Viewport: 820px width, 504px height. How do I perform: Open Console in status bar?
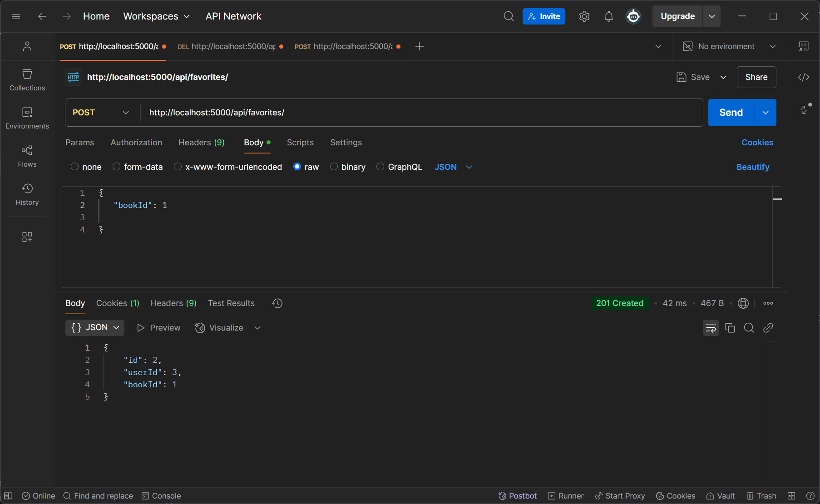click(x=161, y=496)
